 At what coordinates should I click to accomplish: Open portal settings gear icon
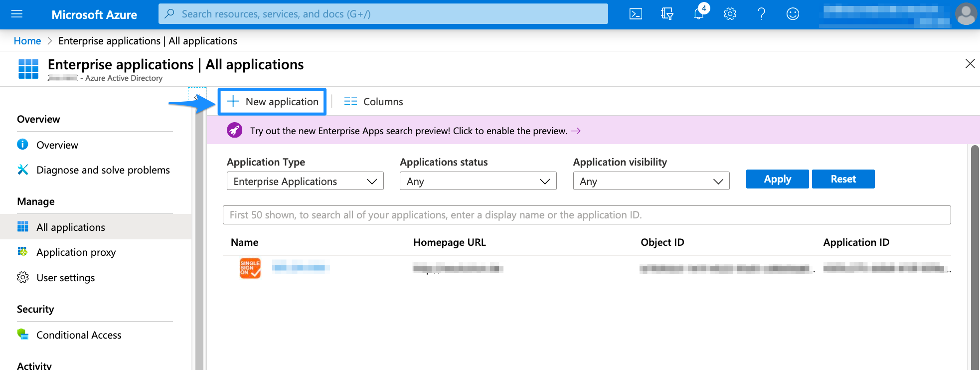click(730, 14)
